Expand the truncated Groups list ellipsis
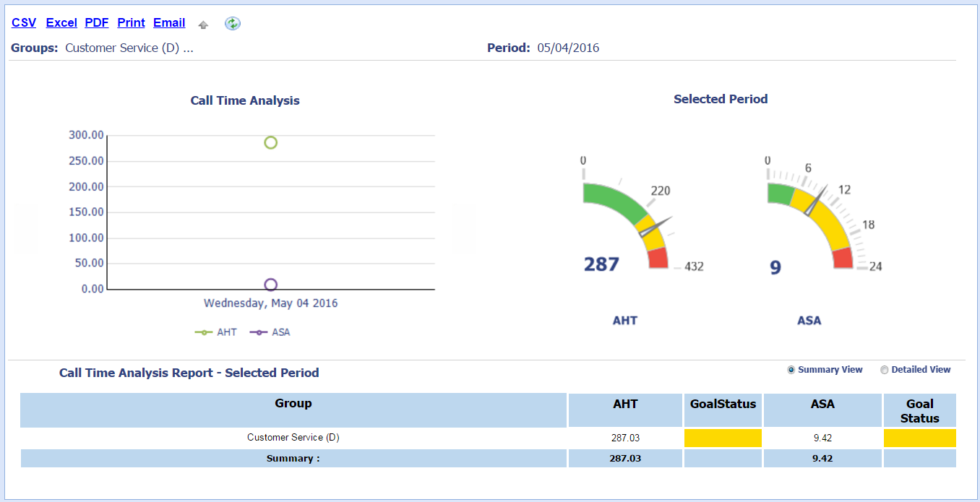The width and height of the screenshot is (980, 502). tap(188, 48)
